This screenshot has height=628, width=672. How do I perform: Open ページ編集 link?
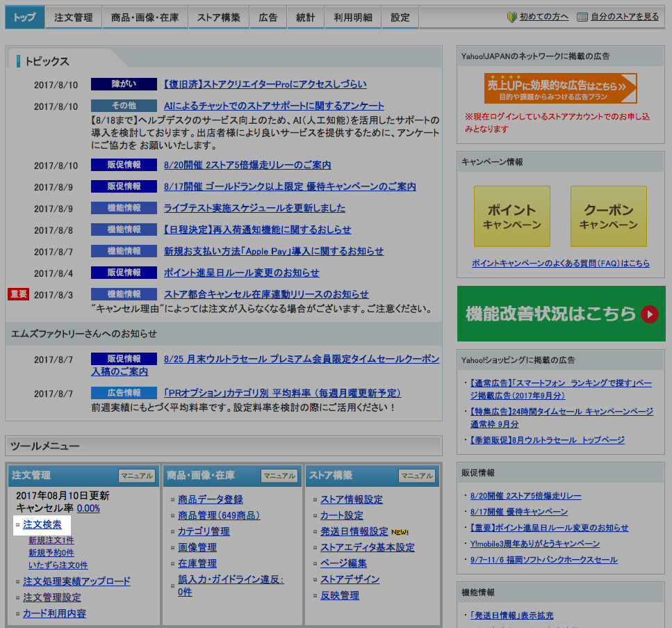[343, 563]
